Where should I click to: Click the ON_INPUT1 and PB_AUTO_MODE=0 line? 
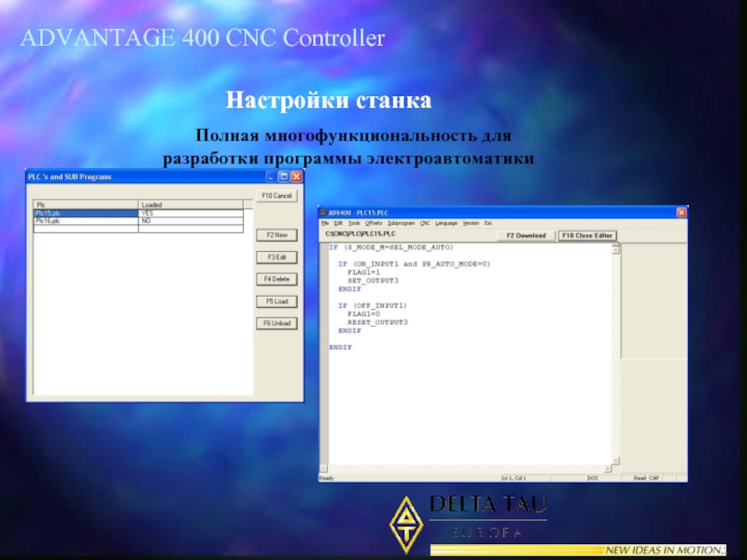pos(415,264)
